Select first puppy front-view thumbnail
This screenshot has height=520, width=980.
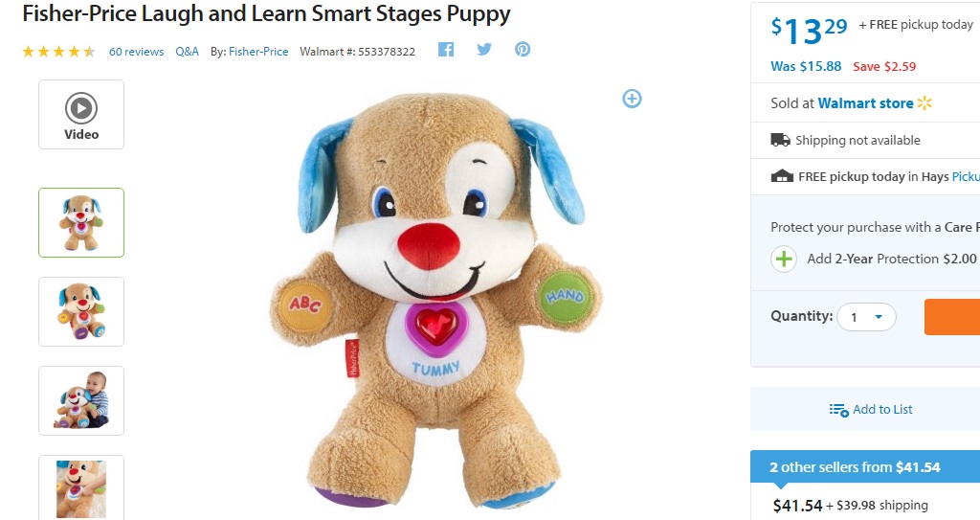coord(81,223)
